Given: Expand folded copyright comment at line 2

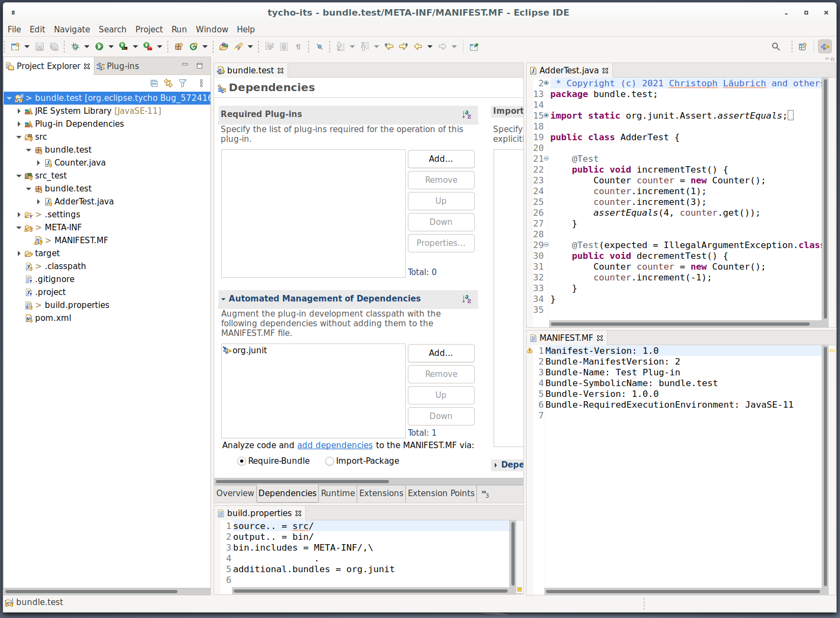Looking at the screenshot, I should (x=546, y=83).
